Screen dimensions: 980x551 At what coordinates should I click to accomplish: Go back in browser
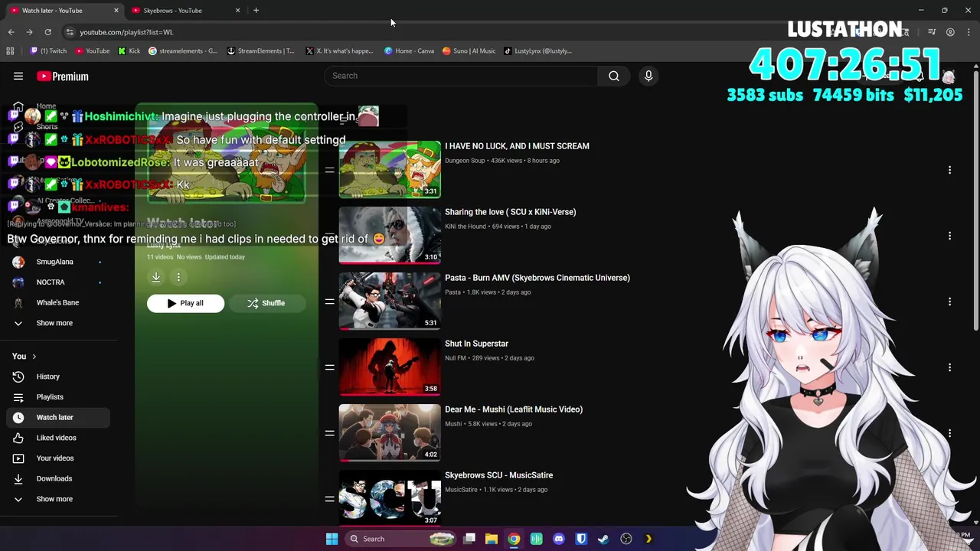[x=11, y=32]
